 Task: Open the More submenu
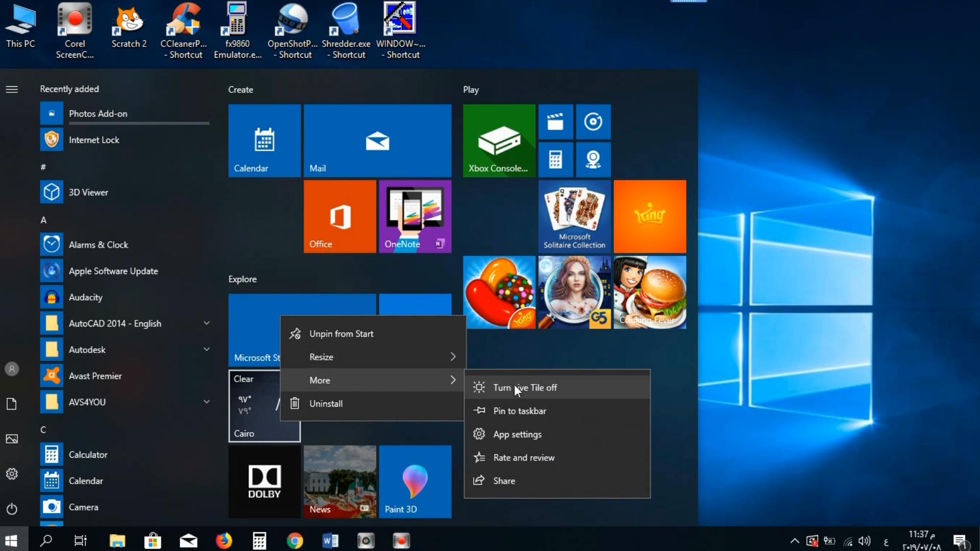(x=373, y=380)
